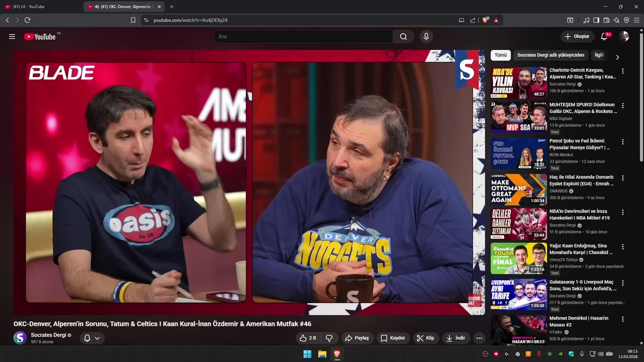The image size is (644, 362).
Task: Open a new browser tab
Action: (x=172, y=7)
